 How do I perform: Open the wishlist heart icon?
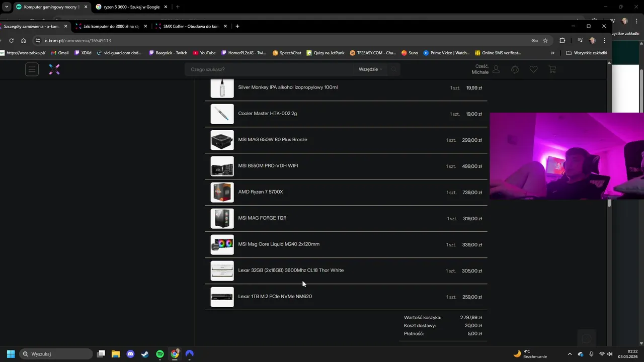[x=534, y=69]
